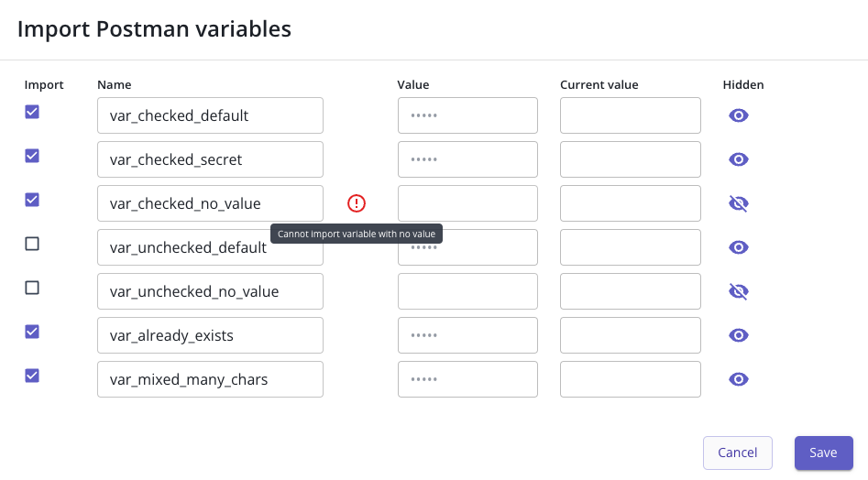868x480 pixels.
Task: Save the imported Postman variables
Action: [824, 453]
